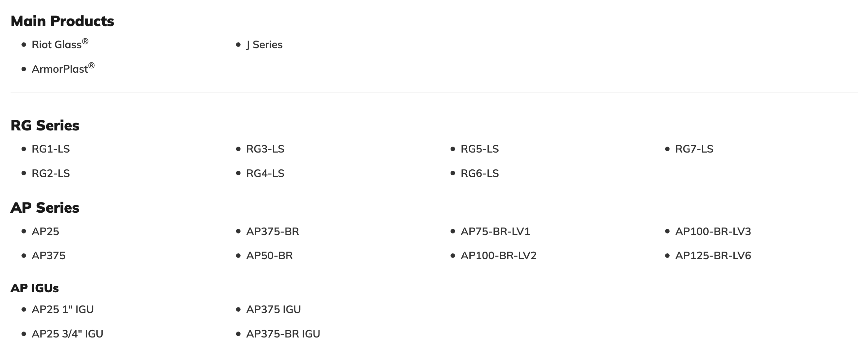Open the AP25 product link

45,231
